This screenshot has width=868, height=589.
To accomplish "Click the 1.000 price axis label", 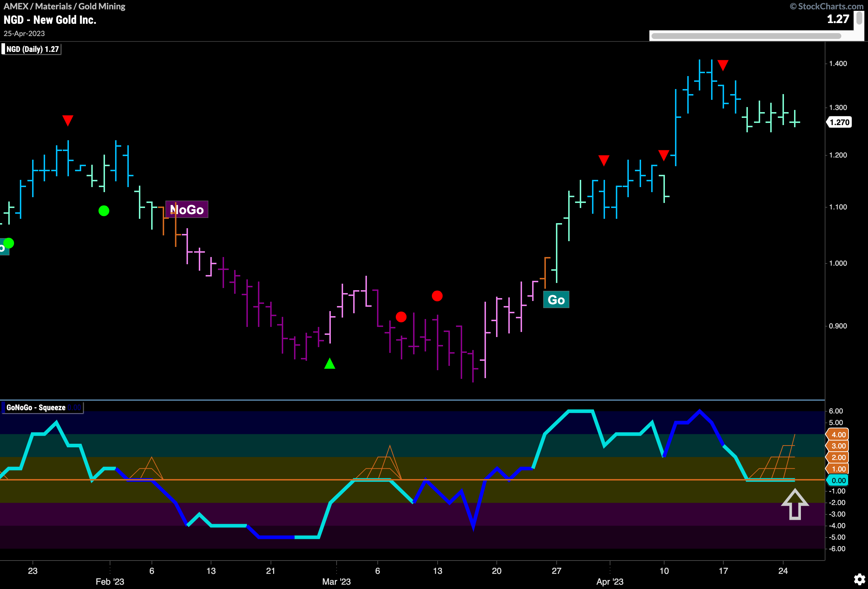I will [838, 263].
